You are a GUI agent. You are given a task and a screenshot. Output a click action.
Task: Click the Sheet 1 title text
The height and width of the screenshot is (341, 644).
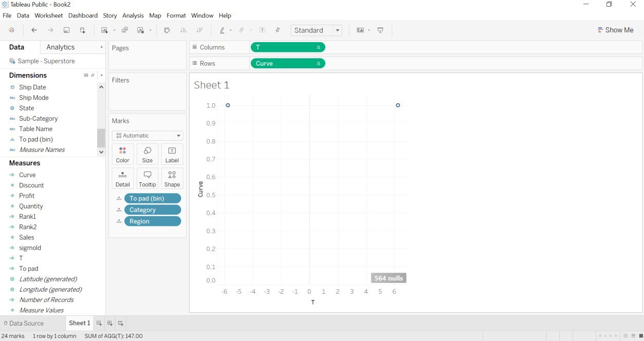click(x=212, y=85)
